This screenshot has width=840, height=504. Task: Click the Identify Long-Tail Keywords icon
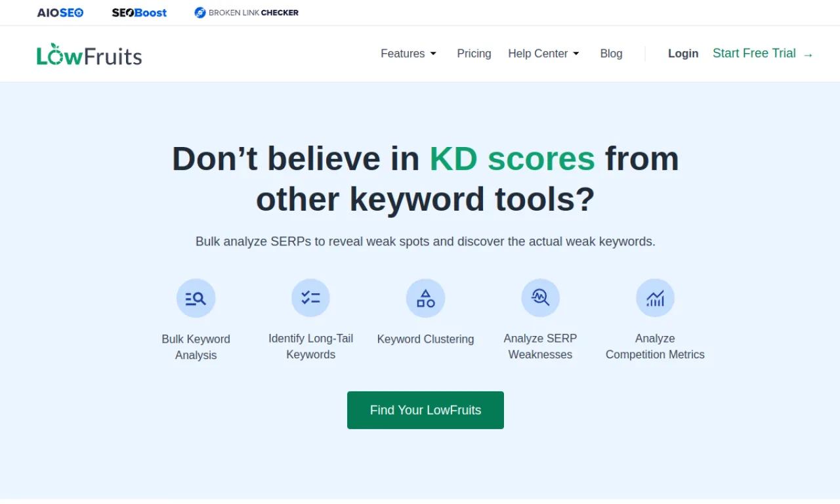(x=310, y=298)
